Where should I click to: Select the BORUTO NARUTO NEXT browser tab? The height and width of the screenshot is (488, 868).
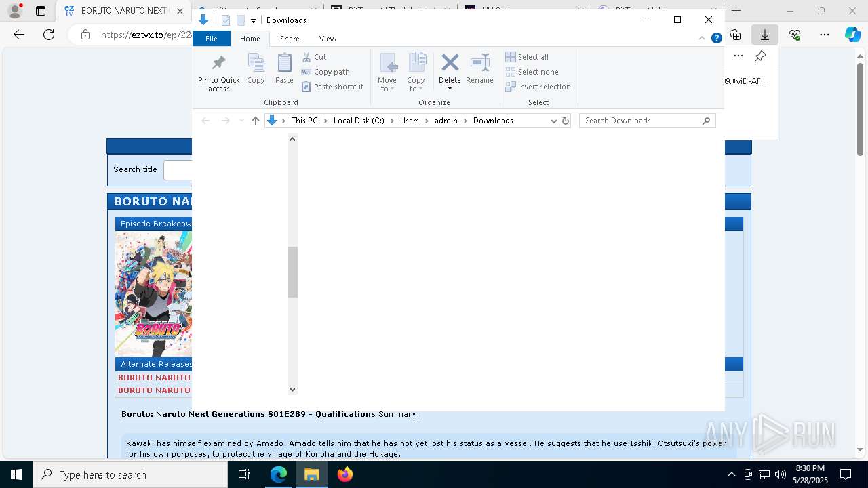(123, 11)
